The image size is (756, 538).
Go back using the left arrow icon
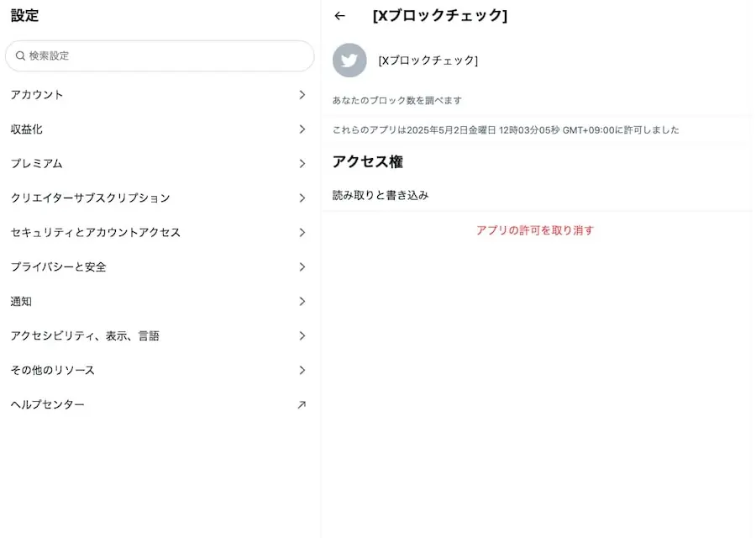339,16
